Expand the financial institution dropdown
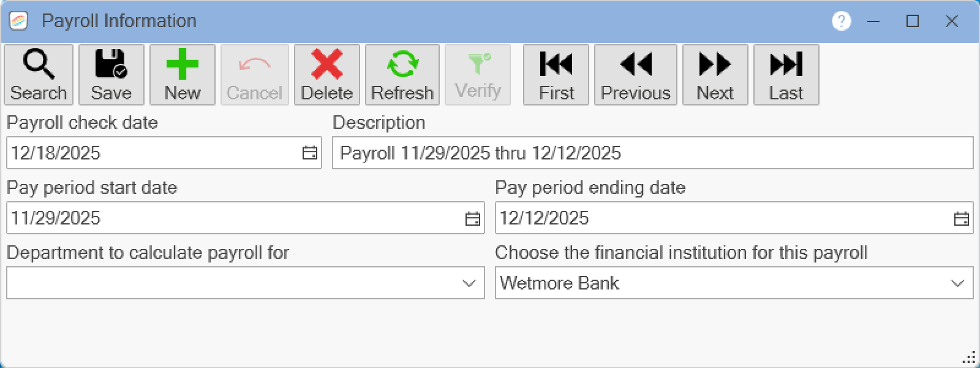The height and width of the screenshot is (368, 980). click(957, 283)
